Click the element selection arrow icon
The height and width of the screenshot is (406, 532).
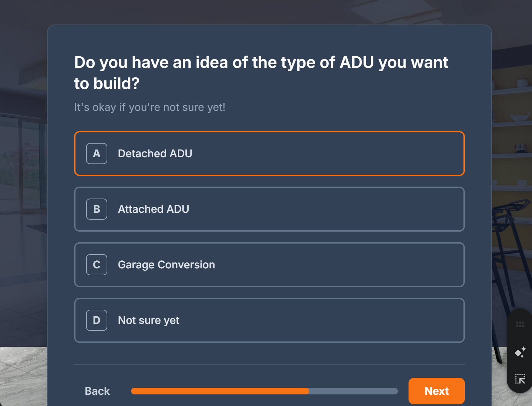520,379
